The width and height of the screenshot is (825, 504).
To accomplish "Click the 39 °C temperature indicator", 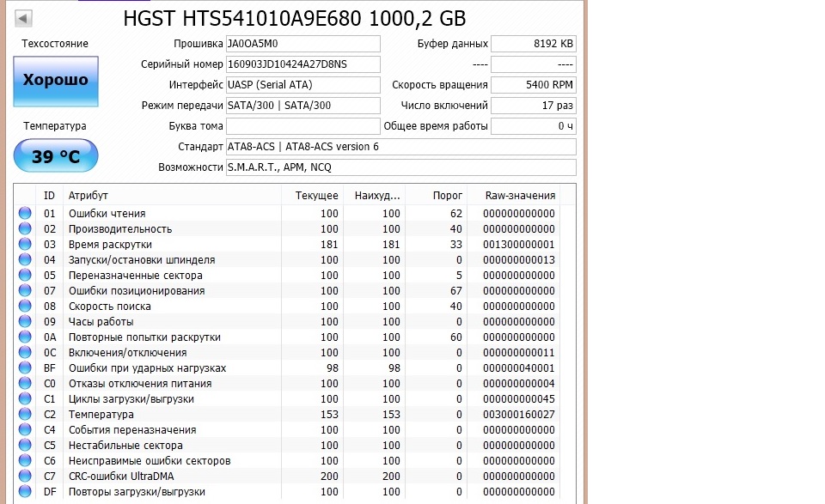I will click(x=56, y=156).
